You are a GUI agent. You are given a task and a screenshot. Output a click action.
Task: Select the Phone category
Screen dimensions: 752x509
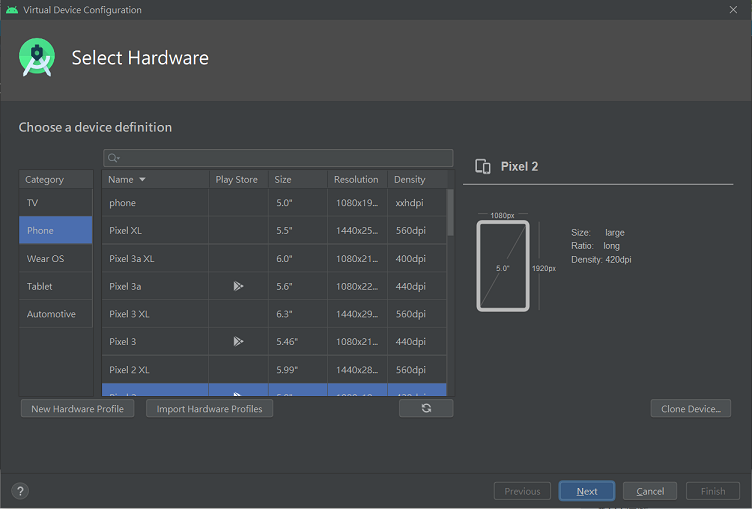tap(56, 230)
